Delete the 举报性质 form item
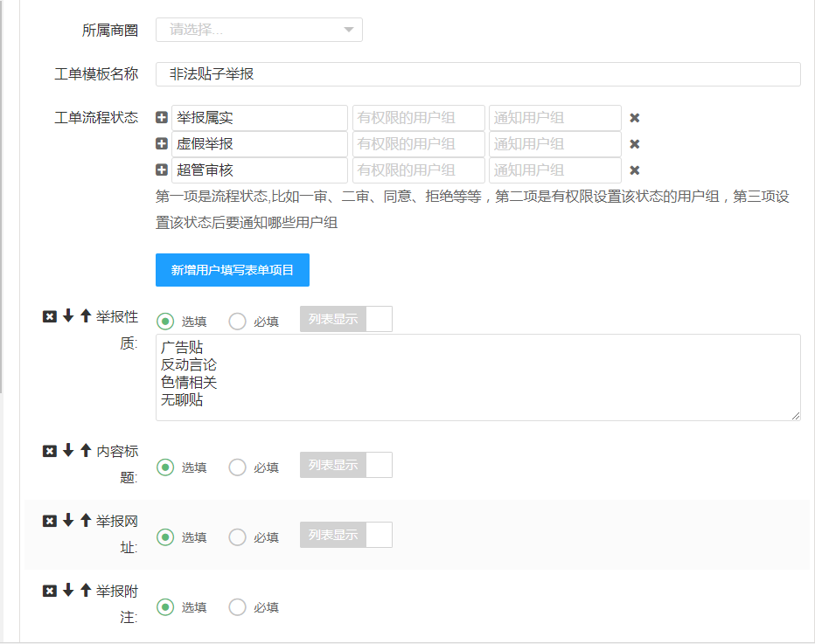 coord(50,316)
